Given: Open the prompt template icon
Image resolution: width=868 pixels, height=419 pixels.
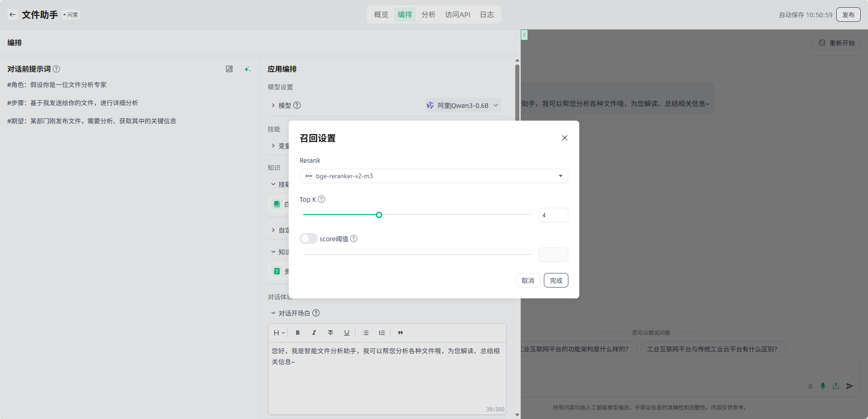Looking at the screenshot, I should (x=229, y=69).
